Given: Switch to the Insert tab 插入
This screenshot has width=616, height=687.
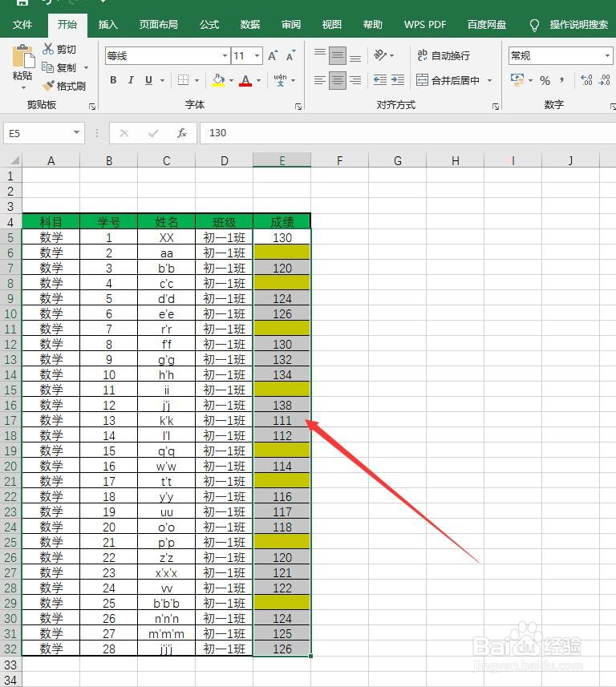Looking at the screenshot, I should point(107,25).
